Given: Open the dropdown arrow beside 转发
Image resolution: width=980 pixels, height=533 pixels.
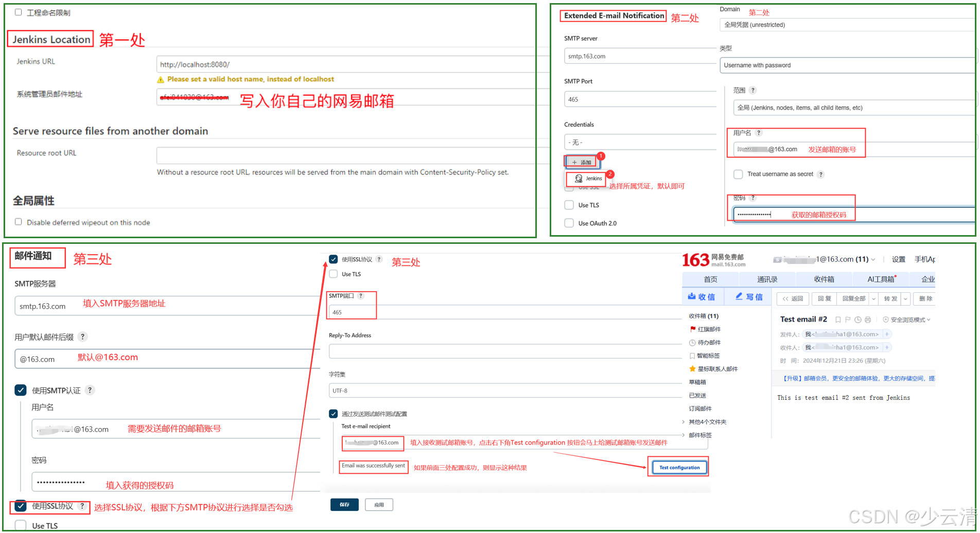Looking at the screenshot, I should (905, 298).
